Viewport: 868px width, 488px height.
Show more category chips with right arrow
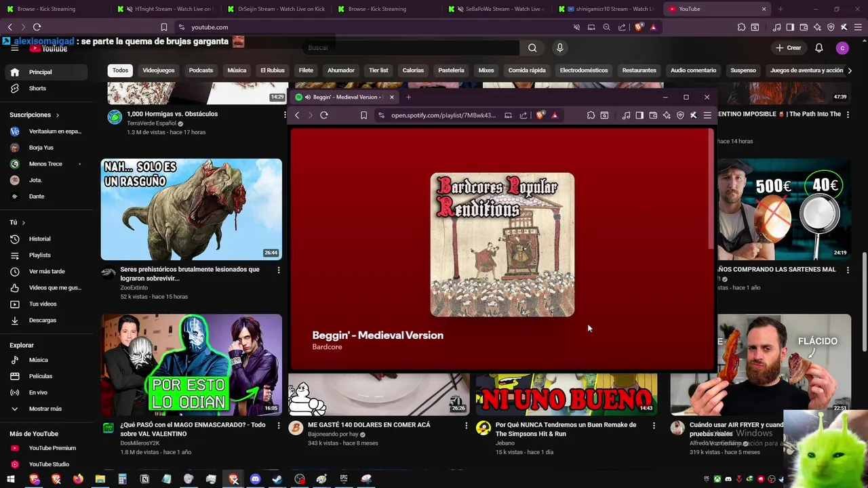[x=850, y=70]
